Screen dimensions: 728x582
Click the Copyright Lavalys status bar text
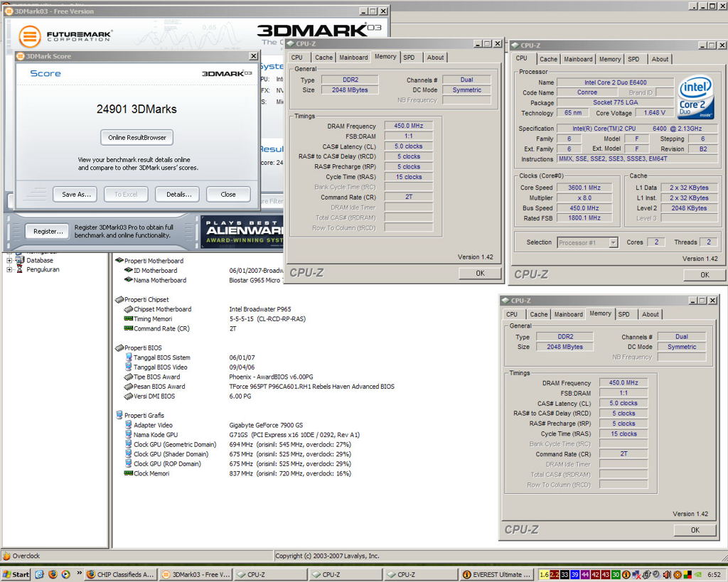click(x=327, y=556)
